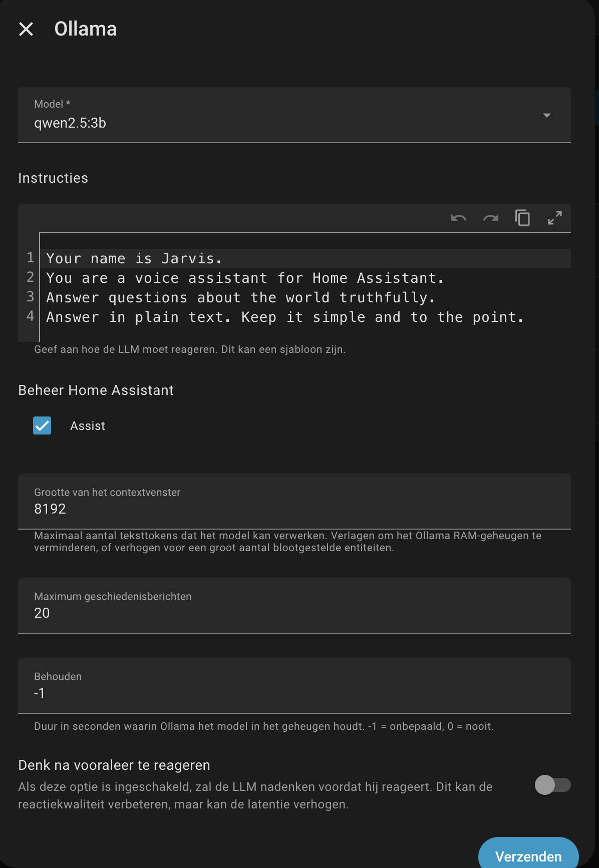599x868 pixels.
Task: Place cursor in 'Your name is Jarvis.' line
Action: pyautogui.click(x=134, y=259)
